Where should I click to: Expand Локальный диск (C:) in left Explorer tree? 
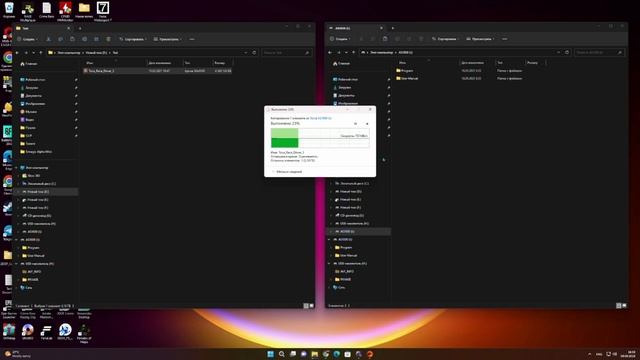click(x=19, y=184)
